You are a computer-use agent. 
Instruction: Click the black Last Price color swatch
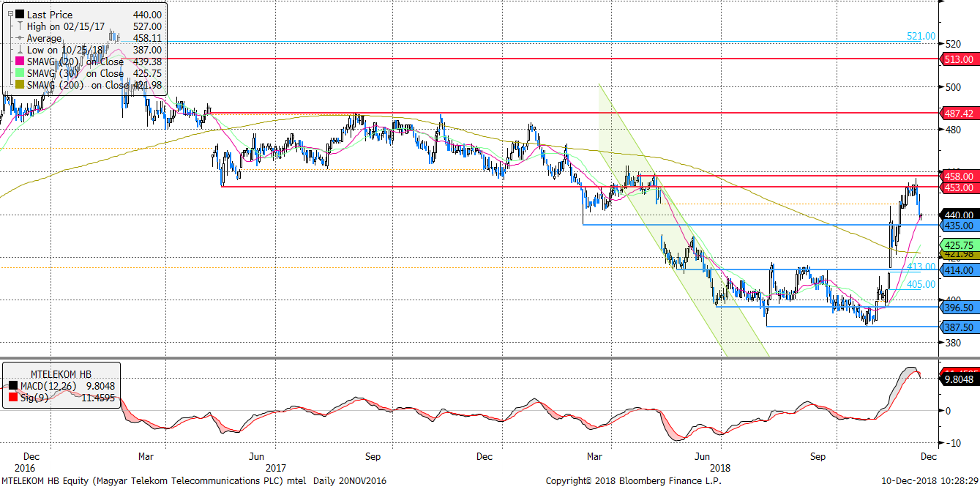click(x=19, y=15)
